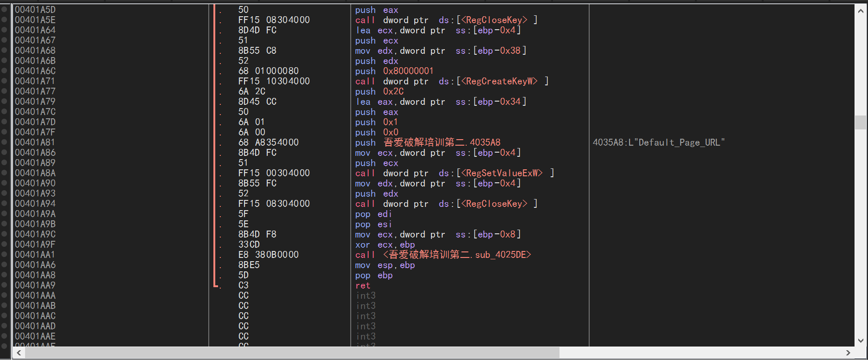Select address 00401A5D in address column

(35, 10)
